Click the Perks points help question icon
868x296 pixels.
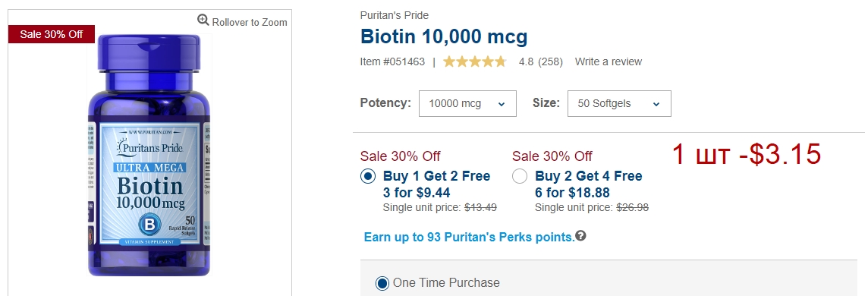click(580, 236)
